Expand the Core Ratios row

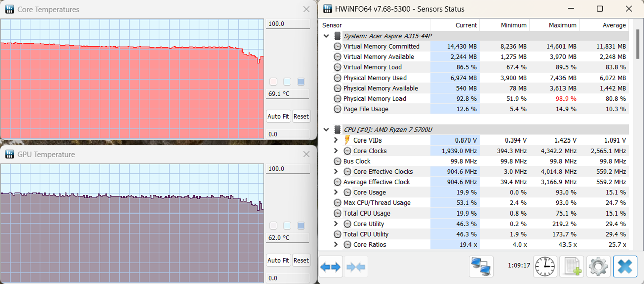point(336,244)
